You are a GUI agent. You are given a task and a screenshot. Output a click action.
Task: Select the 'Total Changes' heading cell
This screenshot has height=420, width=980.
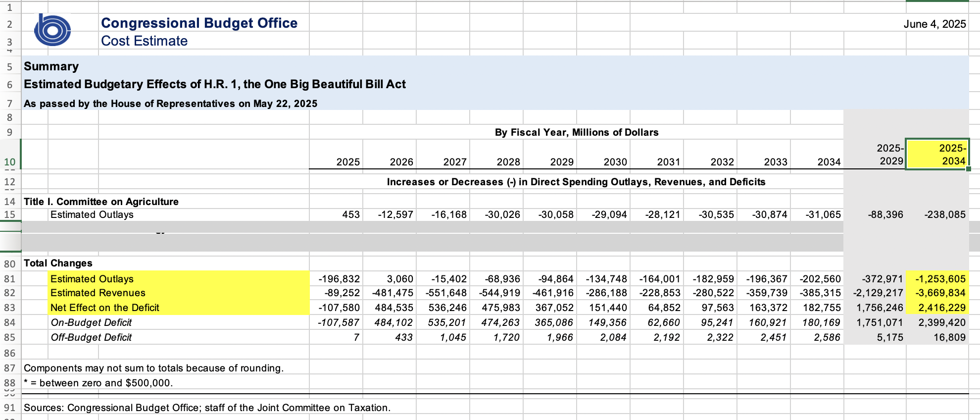58,263
